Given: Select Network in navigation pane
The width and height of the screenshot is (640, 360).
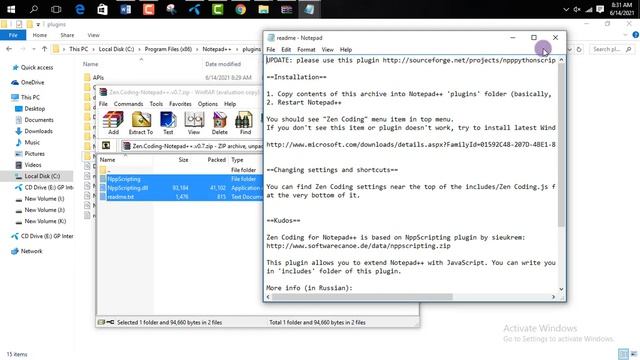Looking at the screenshot, I should pos(31,251).
